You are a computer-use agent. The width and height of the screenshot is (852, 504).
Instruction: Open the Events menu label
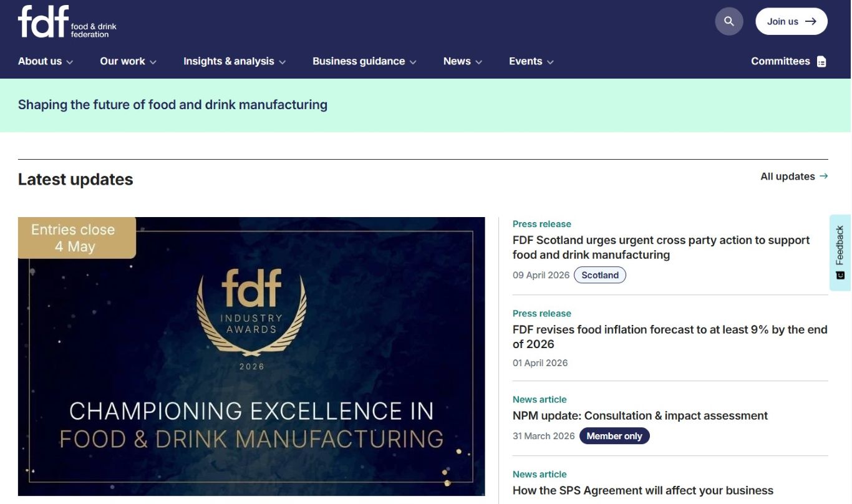click(525, 61)
